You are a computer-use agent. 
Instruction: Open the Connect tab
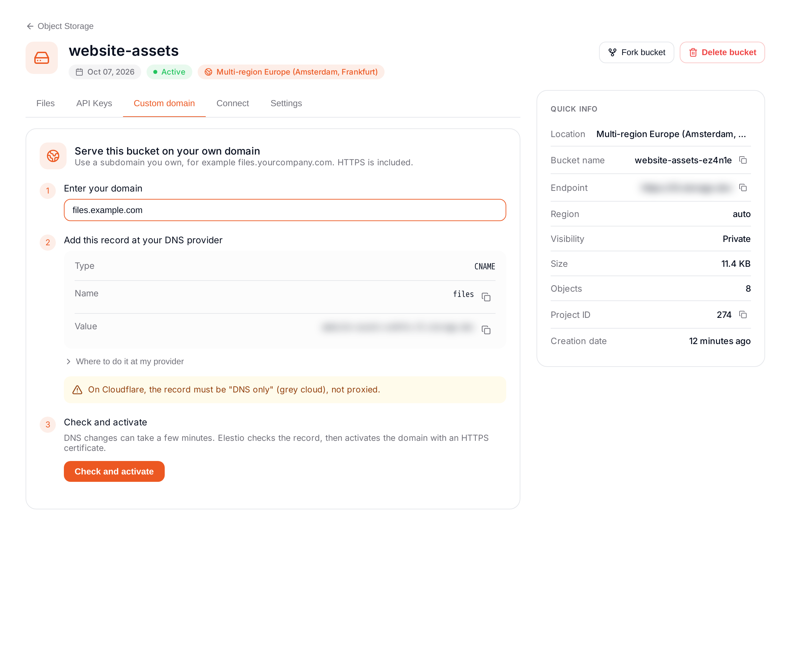coord(233,103)
